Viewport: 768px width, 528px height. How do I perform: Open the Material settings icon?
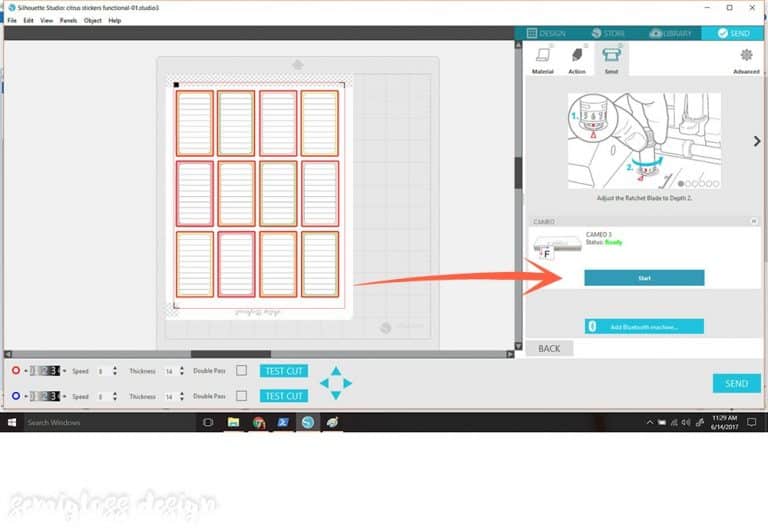coord(543,58)
